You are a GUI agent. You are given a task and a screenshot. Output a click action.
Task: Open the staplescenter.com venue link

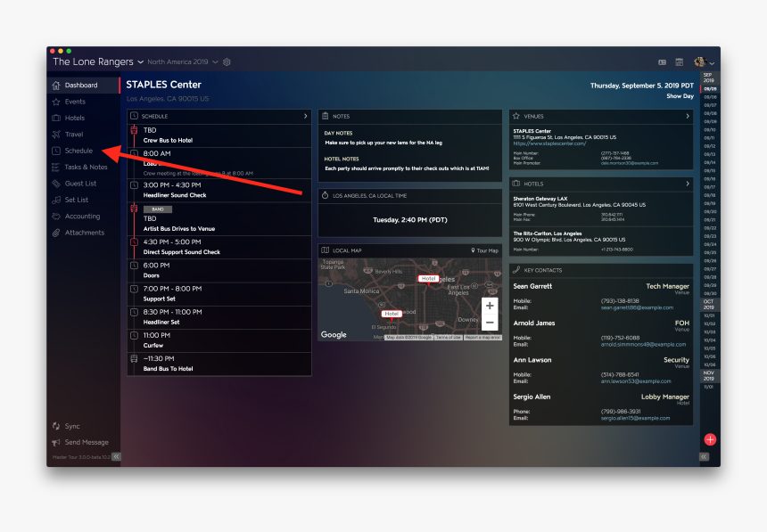click(x=549, y=143)
